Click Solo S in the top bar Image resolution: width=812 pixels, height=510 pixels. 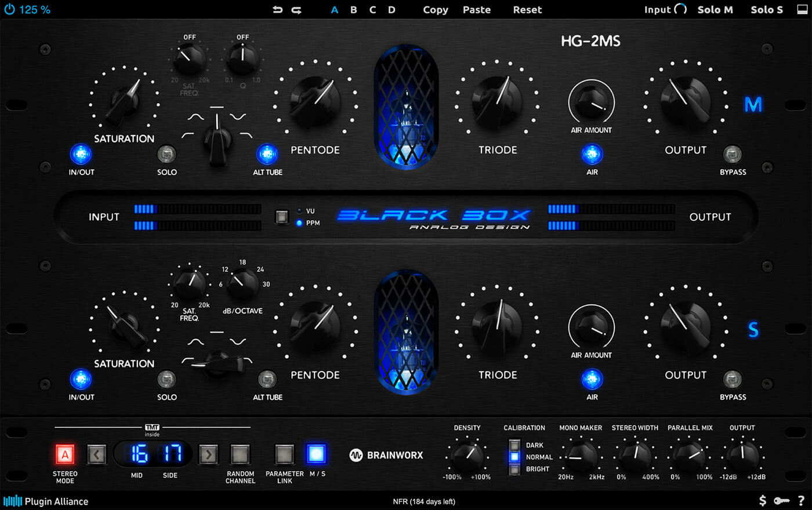point(767,10)
